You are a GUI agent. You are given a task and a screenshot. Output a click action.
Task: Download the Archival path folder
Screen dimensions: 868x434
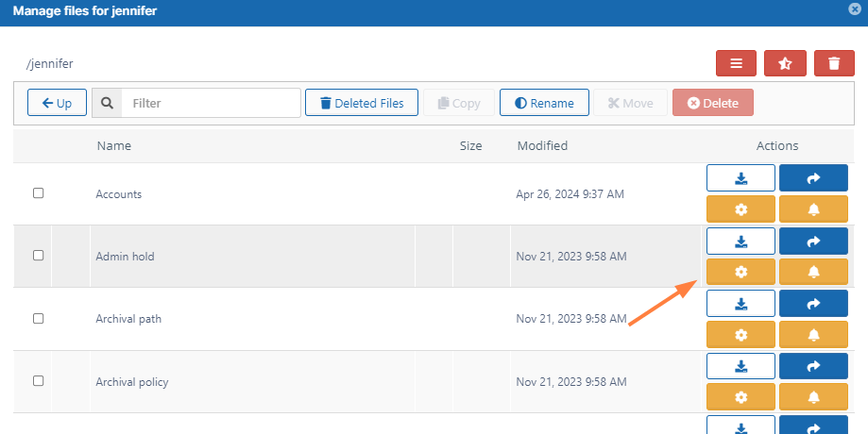(x=740, y=303)
